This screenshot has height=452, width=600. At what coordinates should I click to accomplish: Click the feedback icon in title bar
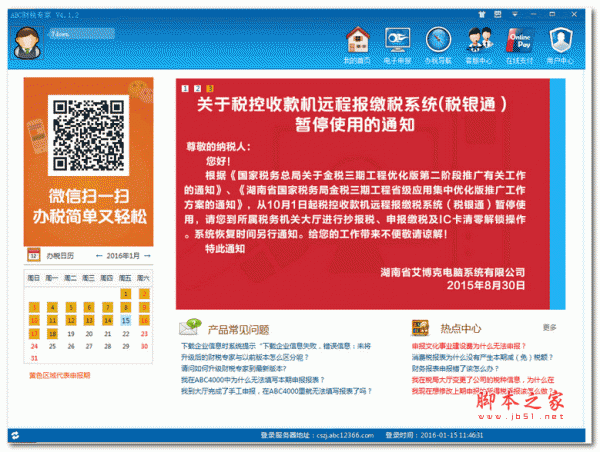[x=497, y=15]
